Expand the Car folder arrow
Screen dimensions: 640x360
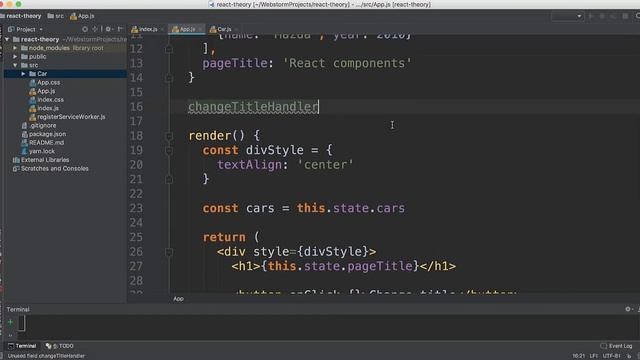point(23,74)
